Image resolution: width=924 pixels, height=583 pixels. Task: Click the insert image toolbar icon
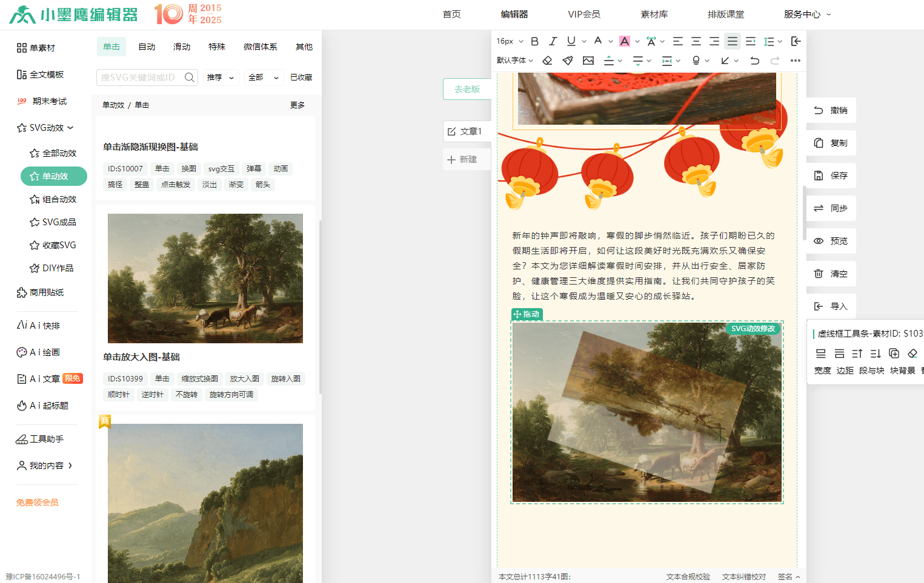[x=588, y=61]
